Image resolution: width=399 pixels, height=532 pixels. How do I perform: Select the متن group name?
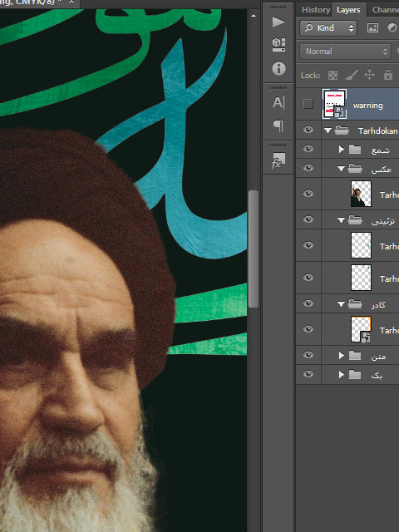[378, 357]
